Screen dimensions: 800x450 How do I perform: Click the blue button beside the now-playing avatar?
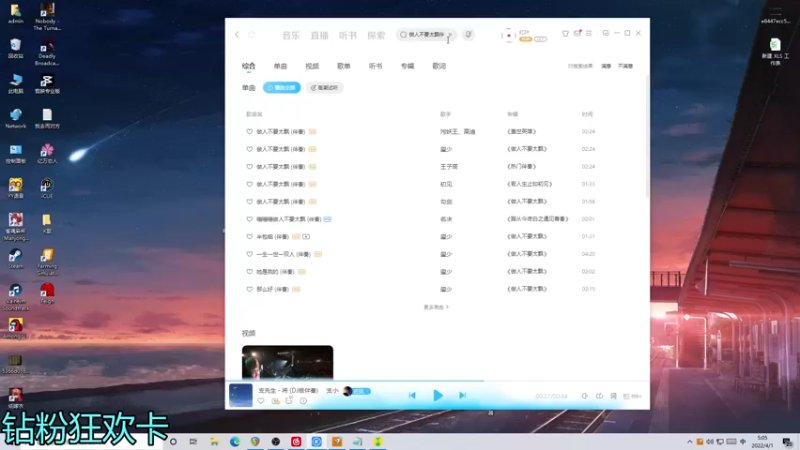point(362,391)
